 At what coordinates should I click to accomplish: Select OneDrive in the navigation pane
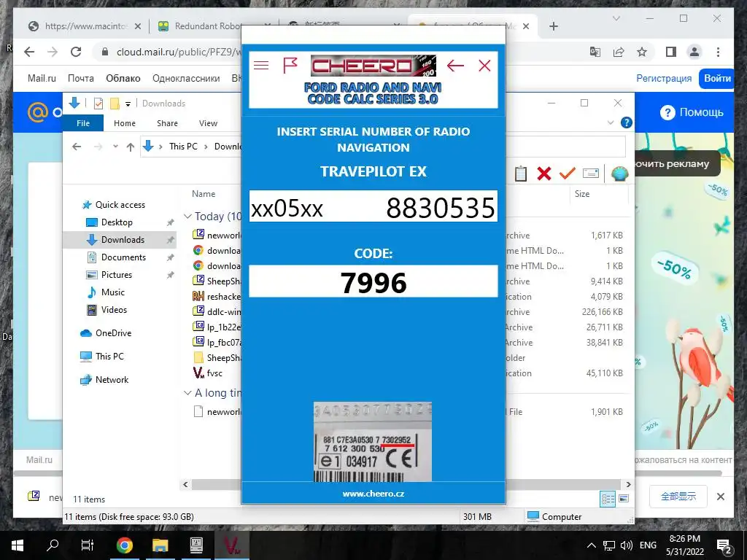coord(113,333)
